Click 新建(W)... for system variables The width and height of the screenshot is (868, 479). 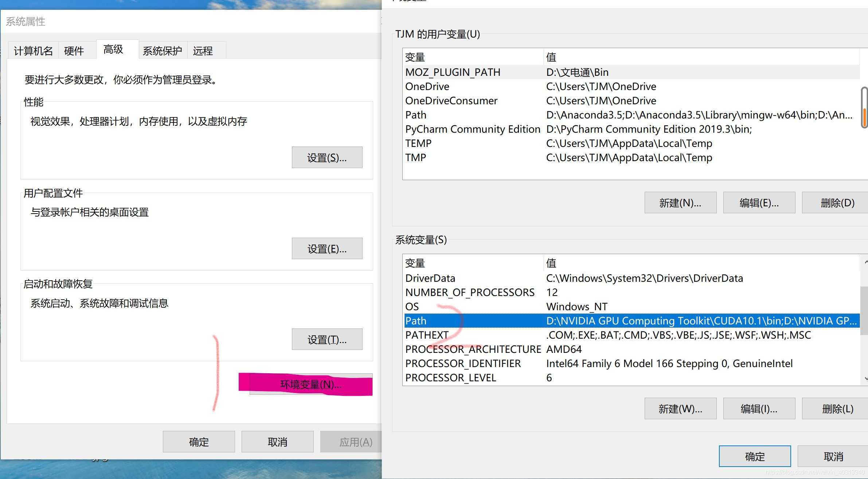pos(680,409)
